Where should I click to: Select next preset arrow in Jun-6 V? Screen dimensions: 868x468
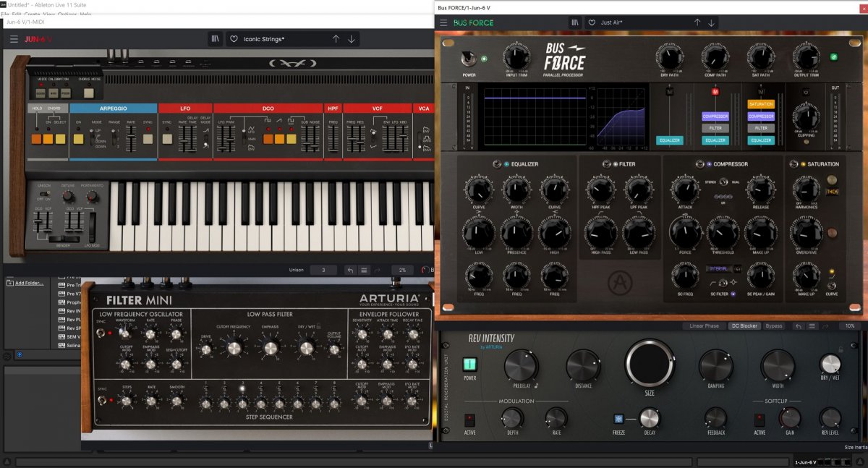coord(352,39)
